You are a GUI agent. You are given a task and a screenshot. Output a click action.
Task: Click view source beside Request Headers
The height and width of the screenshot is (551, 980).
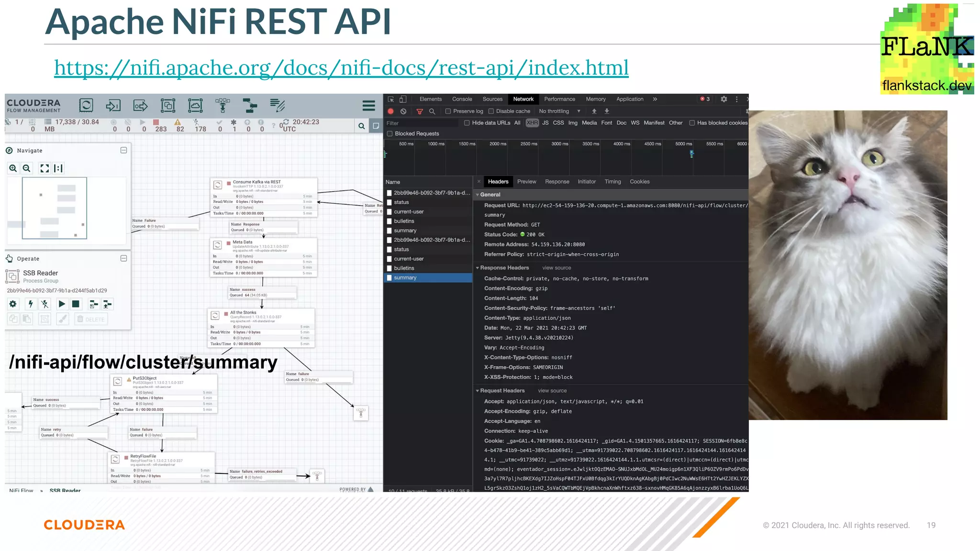tap(552, 391)
